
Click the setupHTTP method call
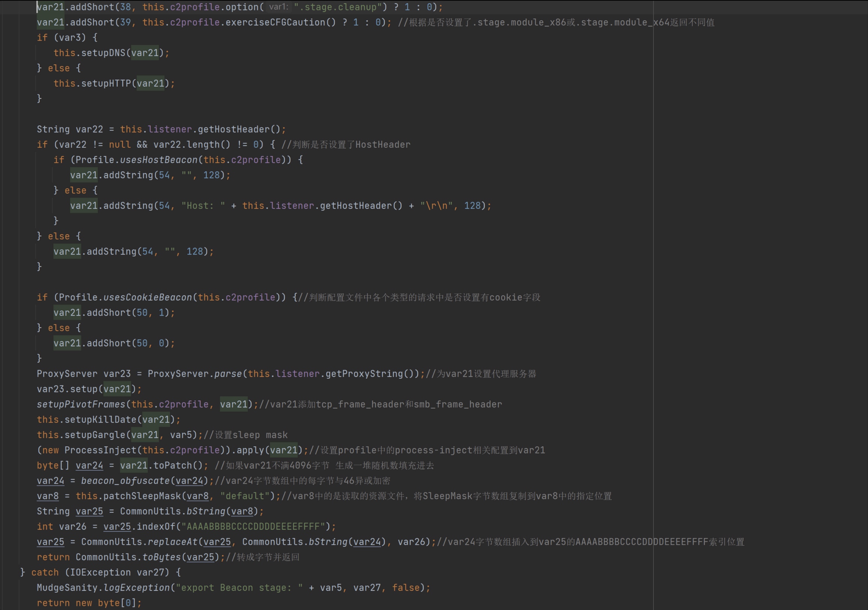[105, 84]
